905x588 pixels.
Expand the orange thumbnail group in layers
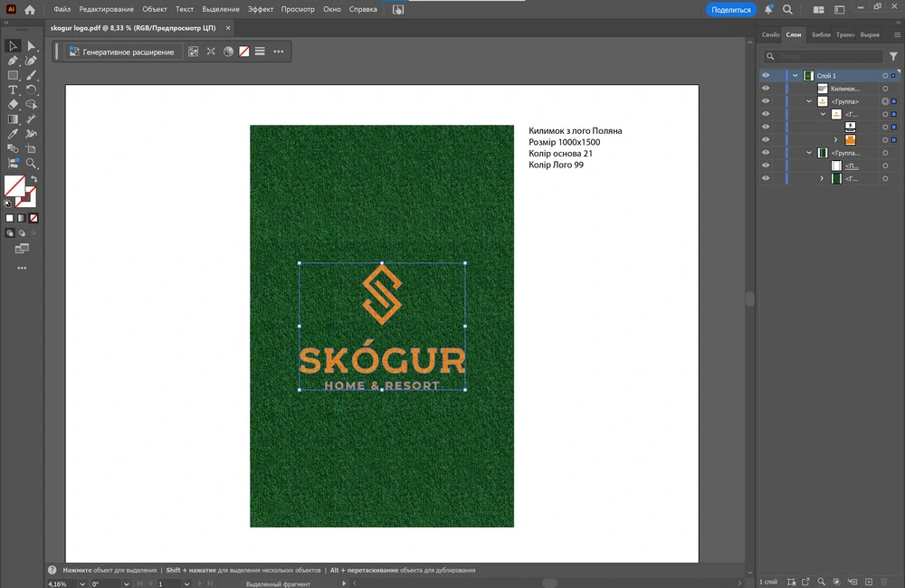point(835,140)
